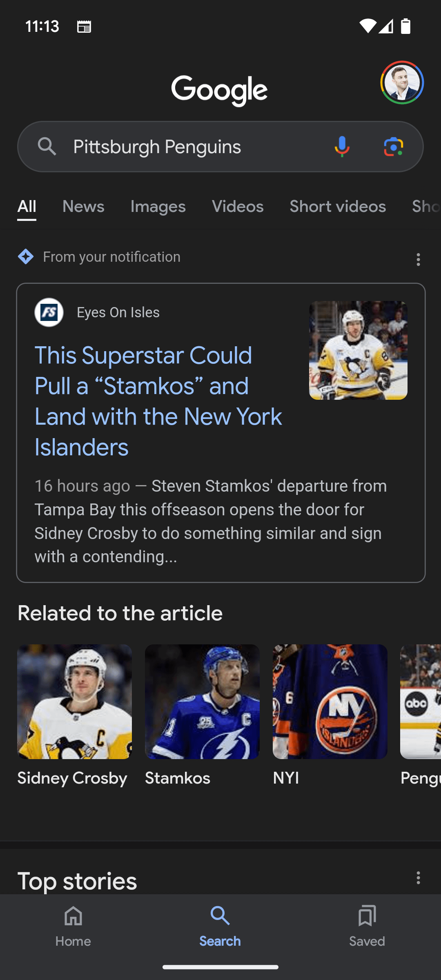
Task: Tap the voice search microphone icon
Action: coord(342,147)
